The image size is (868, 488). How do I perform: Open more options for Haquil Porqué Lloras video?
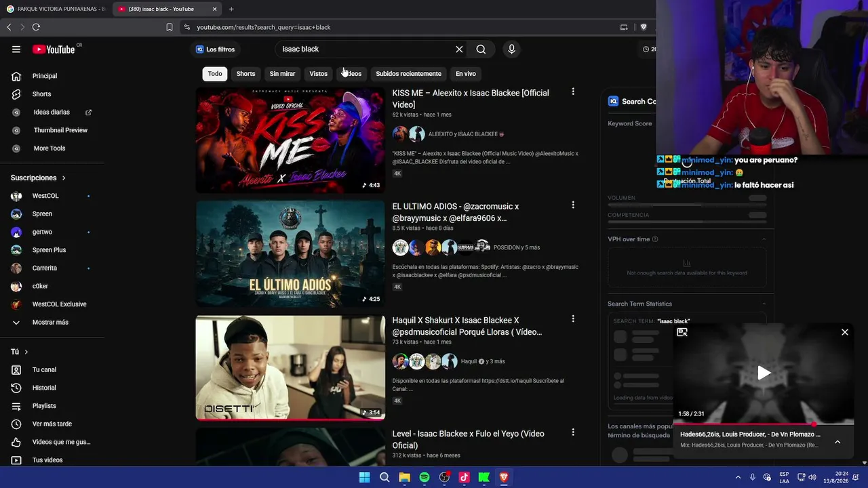(x=573, y=319)
